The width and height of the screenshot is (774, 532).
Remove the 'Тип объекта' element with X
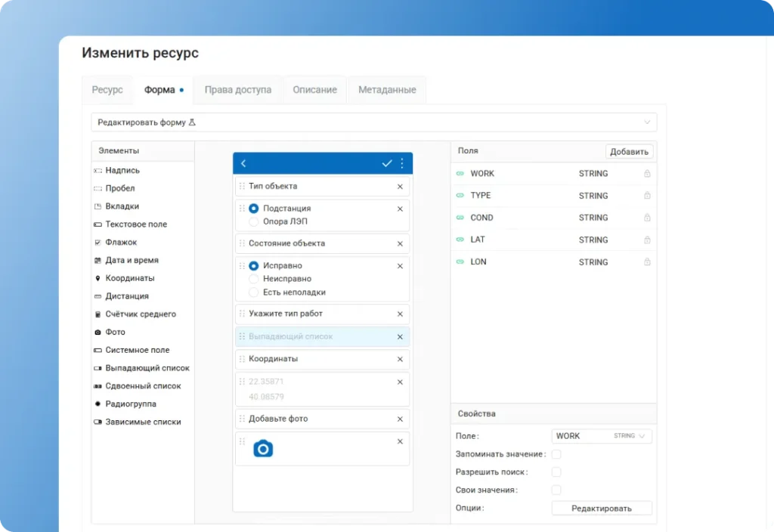click(400, 187)
